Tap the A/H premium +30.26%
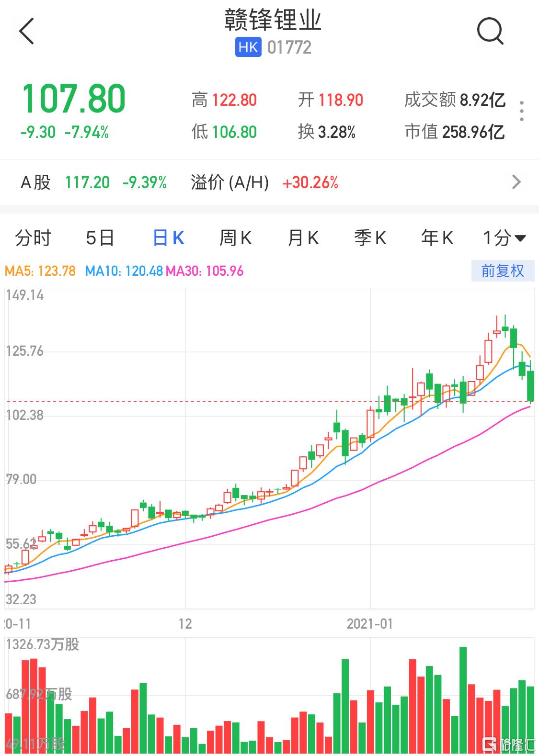This screenshot has width=539, height=756. 310,182
